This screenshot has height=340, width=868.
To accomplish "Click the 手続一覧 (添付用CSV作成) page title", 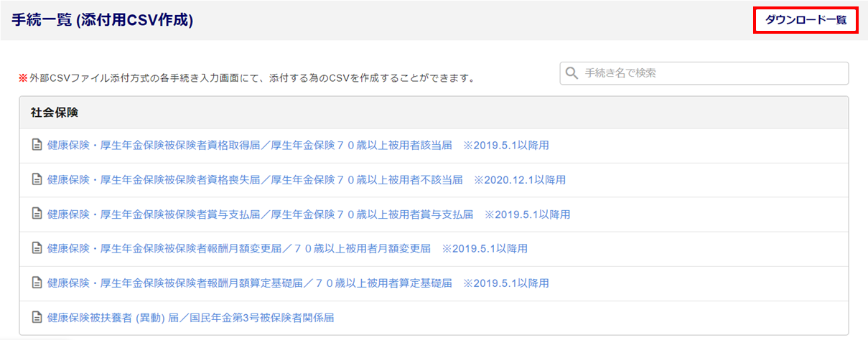I will [102, 20].
